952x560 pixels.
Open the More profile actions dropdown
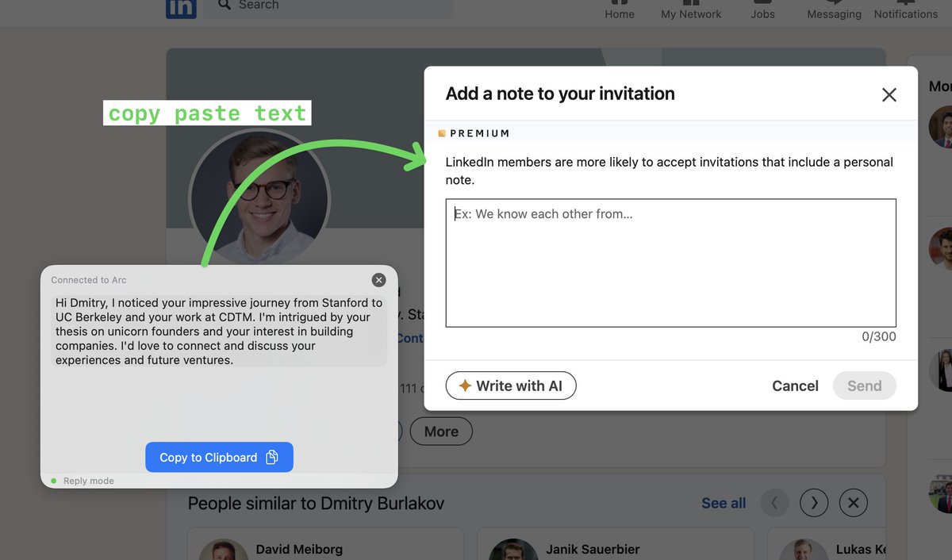point(441,432)
